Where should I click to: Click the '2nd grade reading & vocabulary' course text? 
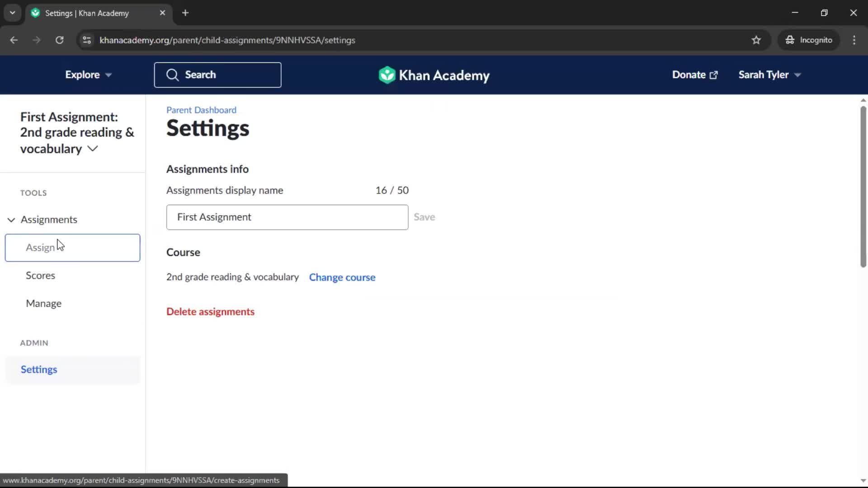[x=232, y=277]
